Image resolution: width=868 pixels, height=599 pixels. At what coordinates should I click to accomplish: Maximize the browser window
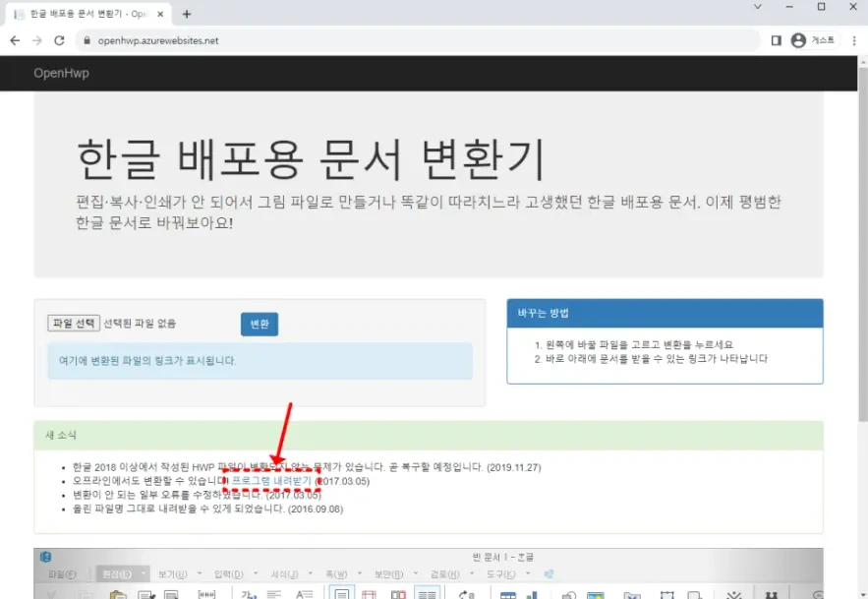822,7
